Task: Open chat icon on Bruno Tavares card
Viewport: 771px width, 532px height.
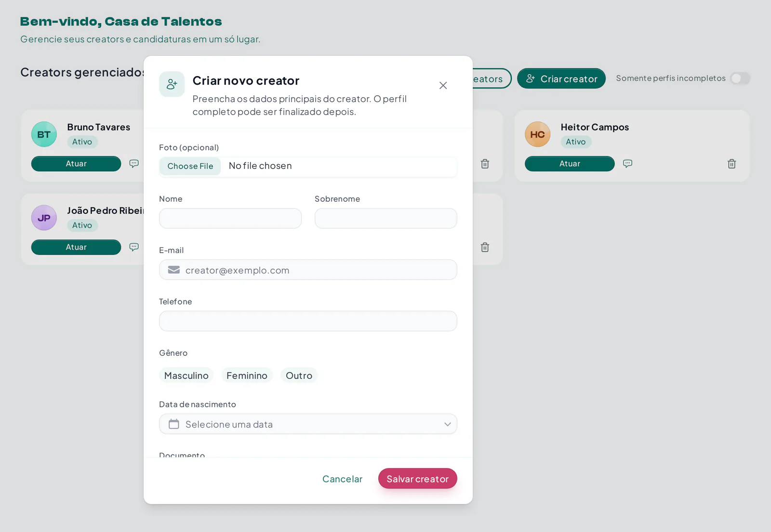Action: point(134,164)
